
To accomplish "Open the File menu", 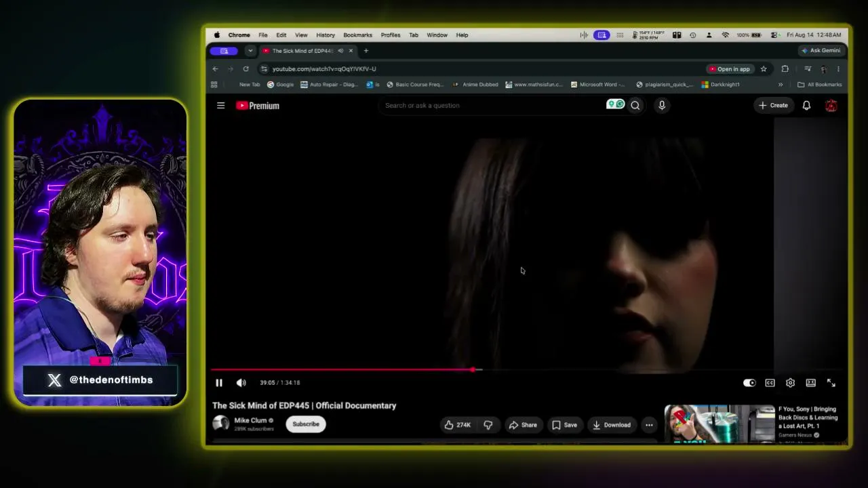I will (x=263, y=35).
